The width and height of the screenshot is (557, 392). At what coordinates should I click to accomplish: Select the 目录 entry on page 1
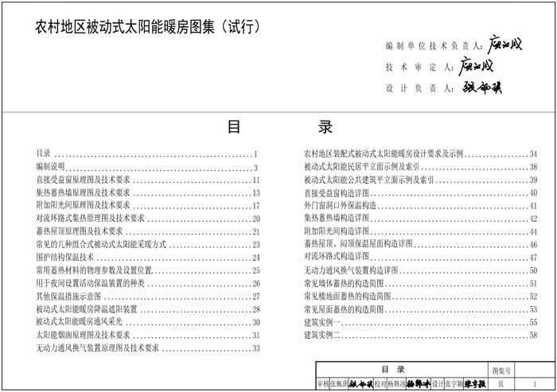147,153
